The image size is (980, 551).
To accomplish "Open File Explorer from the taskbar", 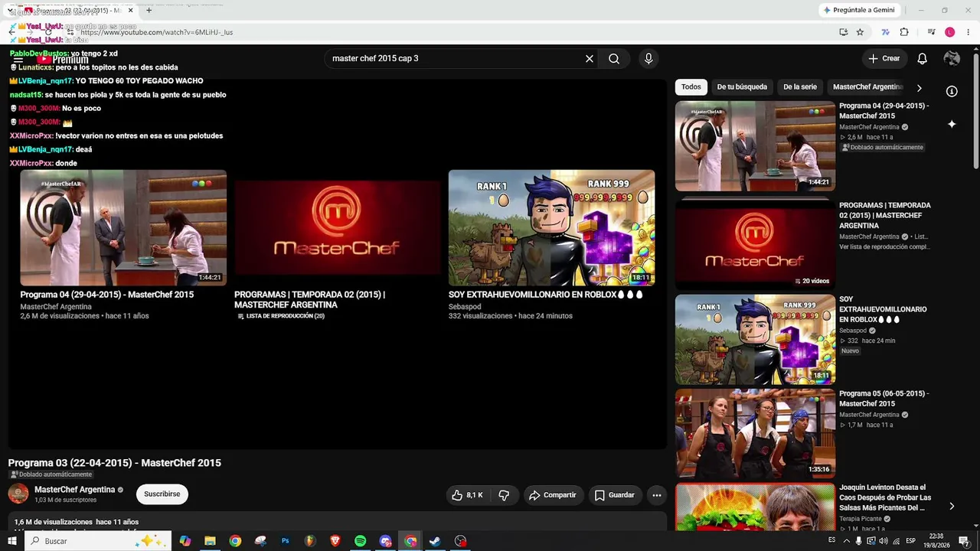I will click(210, 541).
